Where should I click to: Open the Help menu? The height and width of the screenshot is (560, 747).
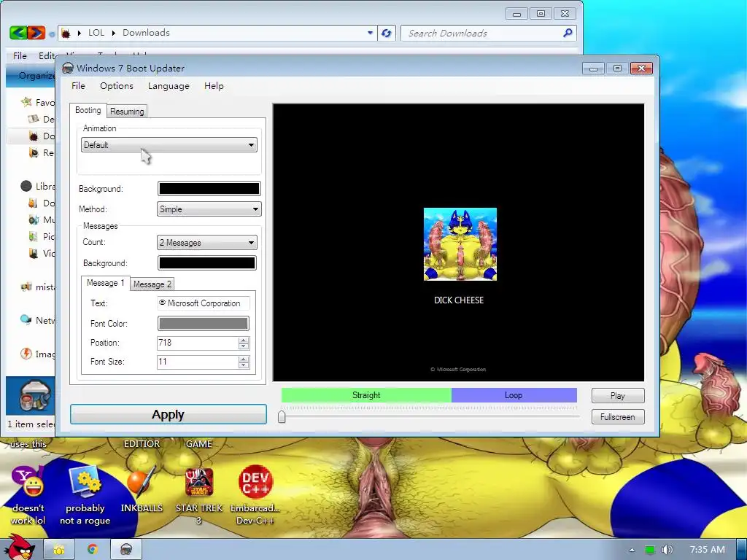point(214,86)
